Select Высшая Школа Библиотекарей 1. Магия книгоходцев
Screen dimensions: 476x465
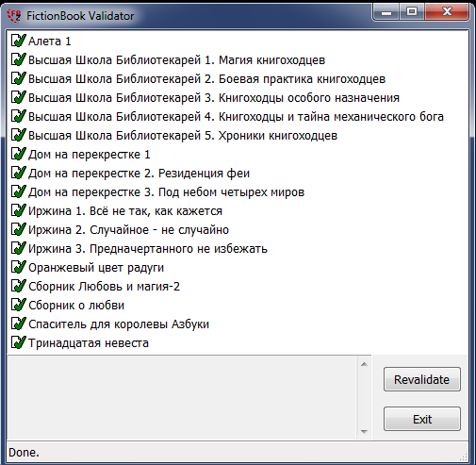tap(176, 60)
